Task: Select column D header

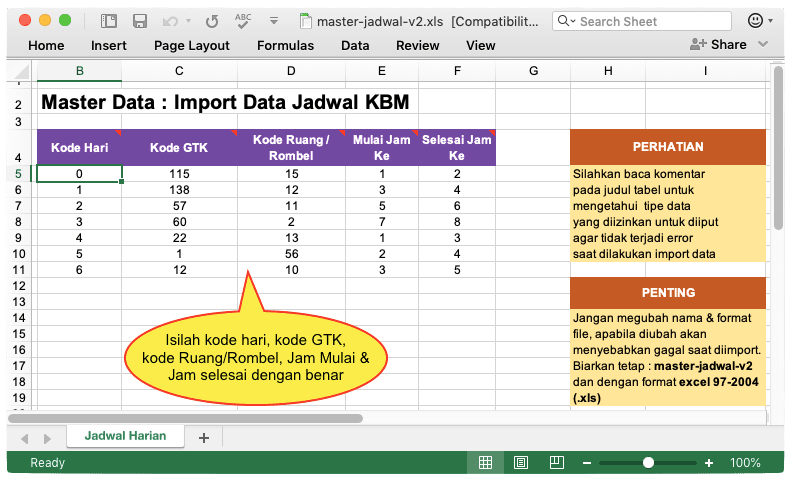Action: 291,71
